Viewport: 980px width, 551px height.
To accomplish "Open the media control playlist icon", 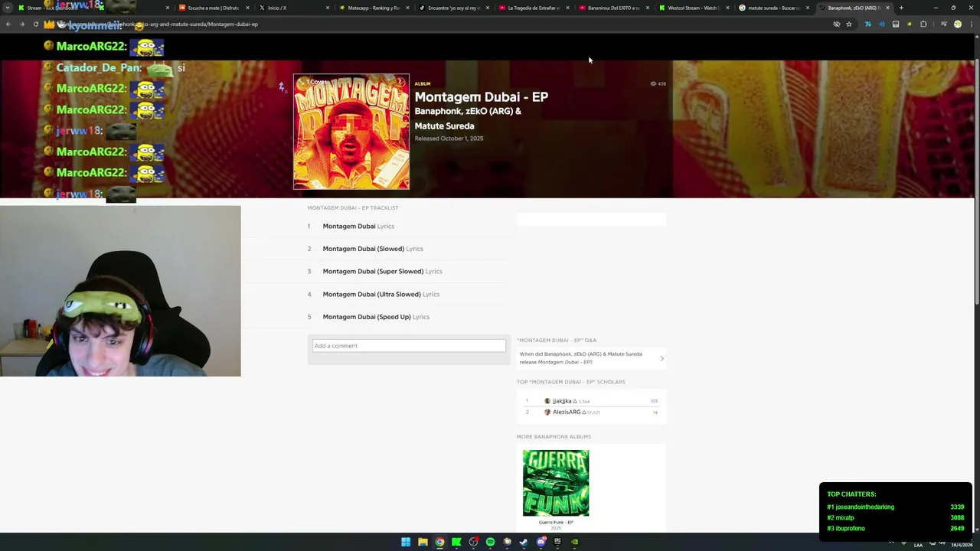I will (x=943, y=24).
